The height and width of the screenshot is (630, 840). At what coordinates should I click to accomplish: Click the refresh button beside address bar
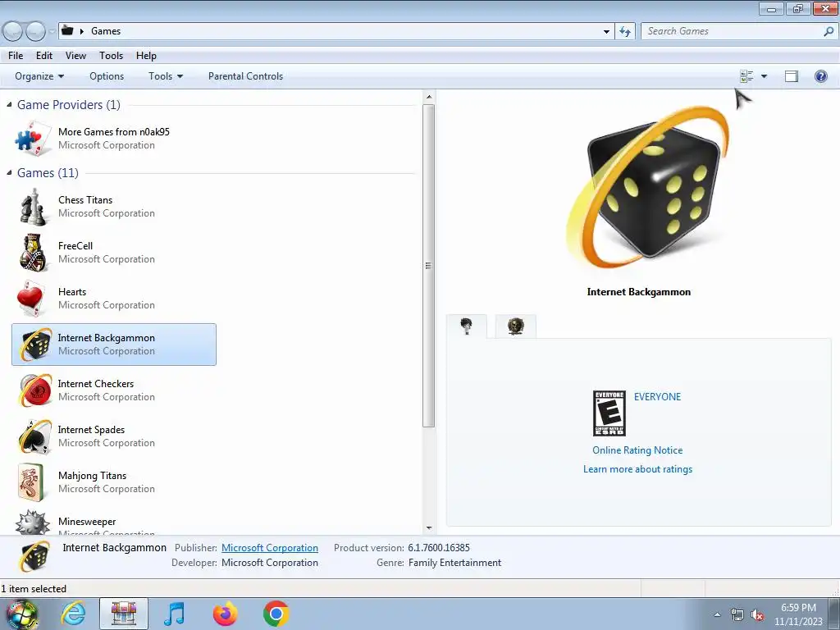pos(624,32)
